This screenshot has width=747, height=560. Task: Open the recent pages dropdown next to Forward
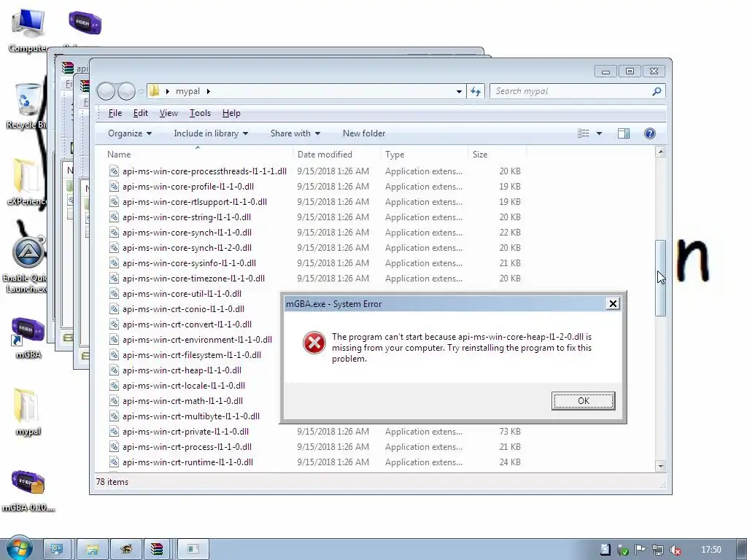[x=141, y=91]
